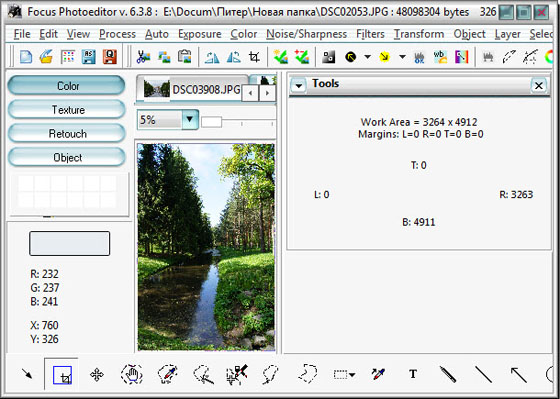Image resolution: width=560 pixels, height=399 pixels.
Task: Click the Save As floppy icon
Action: pyautogui.click(x=88, y=57)
